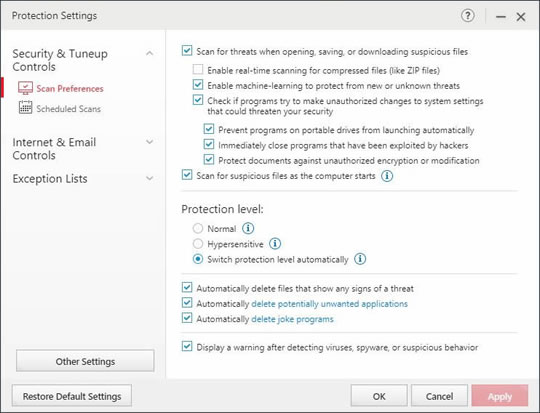Screen dimensions: 540x413
Task: Show info for scanning at computer startup
Action: [387, 176]
